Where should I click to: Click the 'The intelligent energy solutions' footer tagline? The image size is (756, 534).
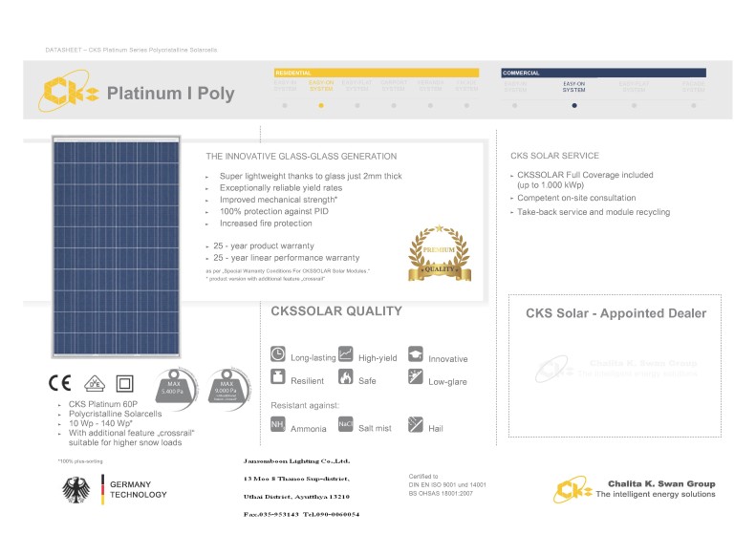tap(656, 494)
